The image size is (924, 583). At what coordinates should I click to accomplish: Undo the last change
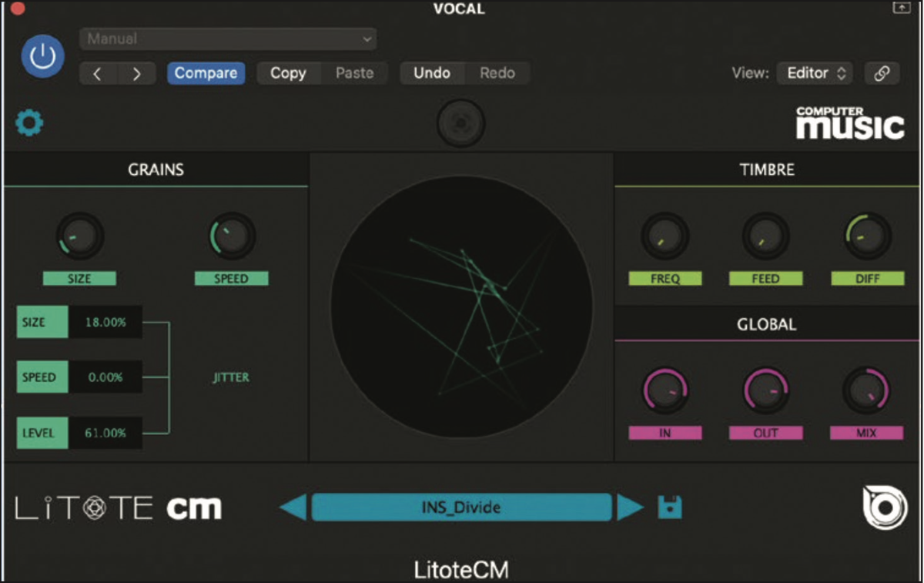click(432, 73)
